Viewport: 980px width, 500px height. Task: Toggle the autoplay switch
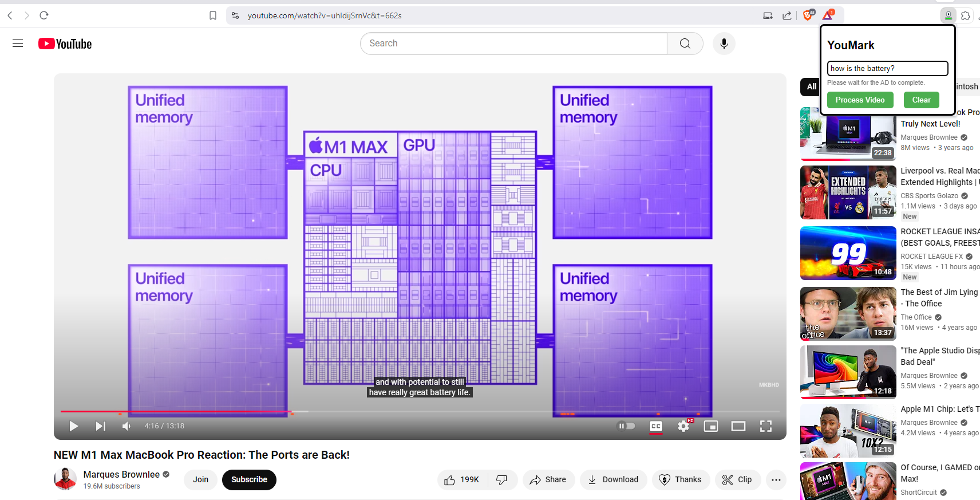[626, 426]
